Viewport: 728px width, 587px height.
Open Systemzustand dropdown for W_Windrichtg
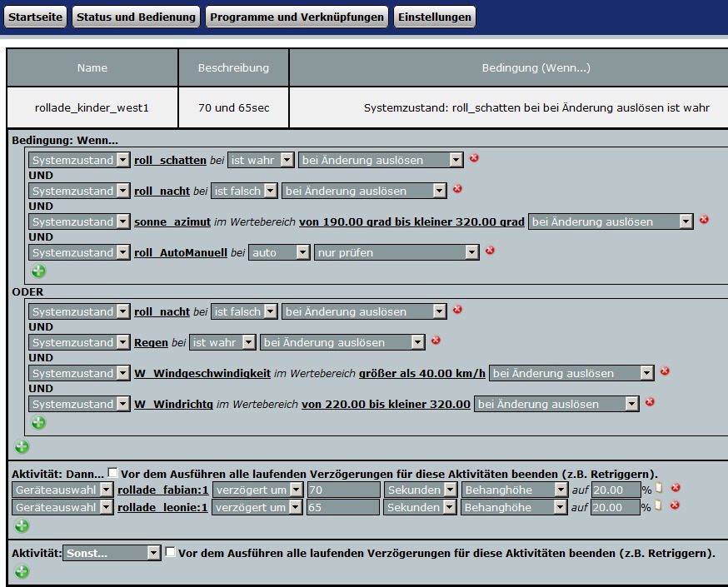[79, 404]
